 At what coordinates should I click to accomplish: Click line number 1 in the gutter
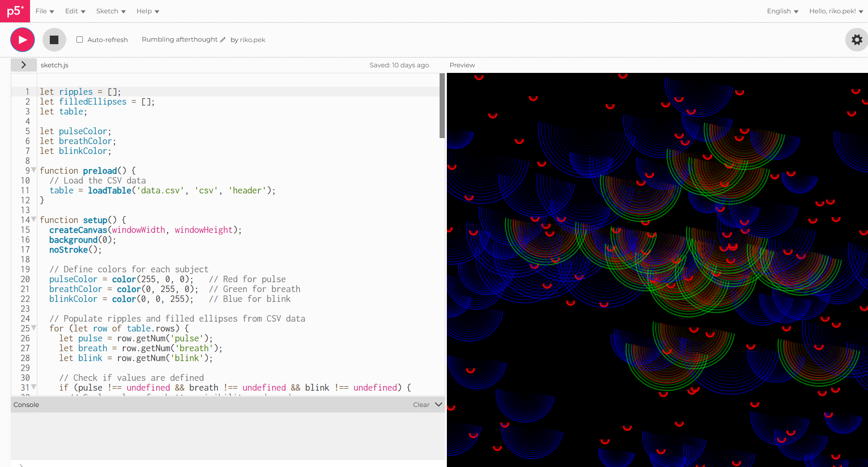[27, 92]
